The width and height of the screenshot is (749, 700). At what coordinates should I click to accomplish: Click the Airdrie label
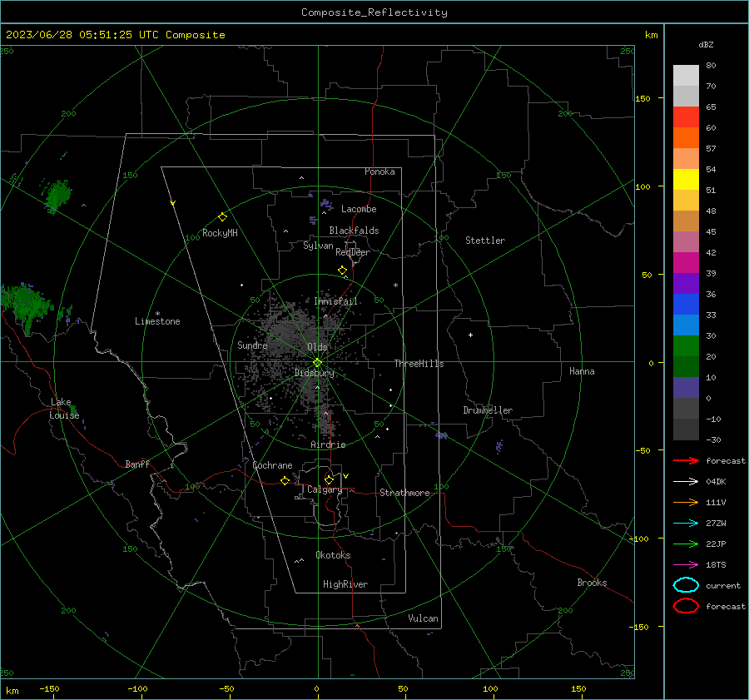click(x=328, y=444)
